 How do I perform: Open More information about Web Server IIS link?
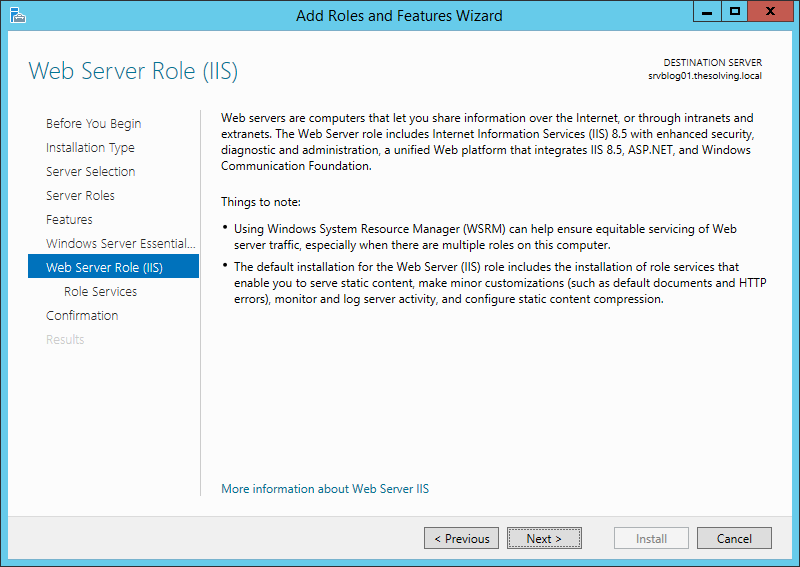(x=325, y=489)
